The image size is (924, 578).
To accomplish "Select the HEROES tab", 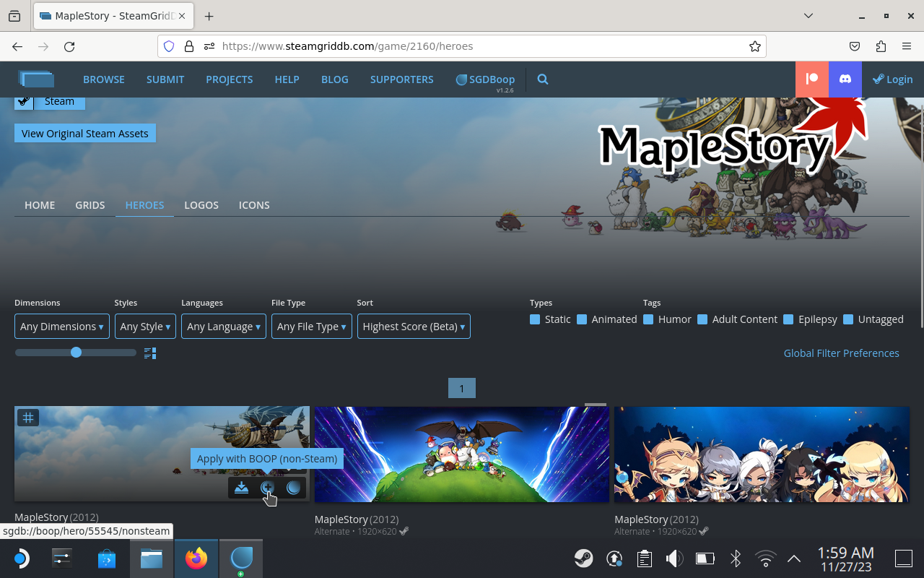I will pyautogui.click(x=144, y=205).
